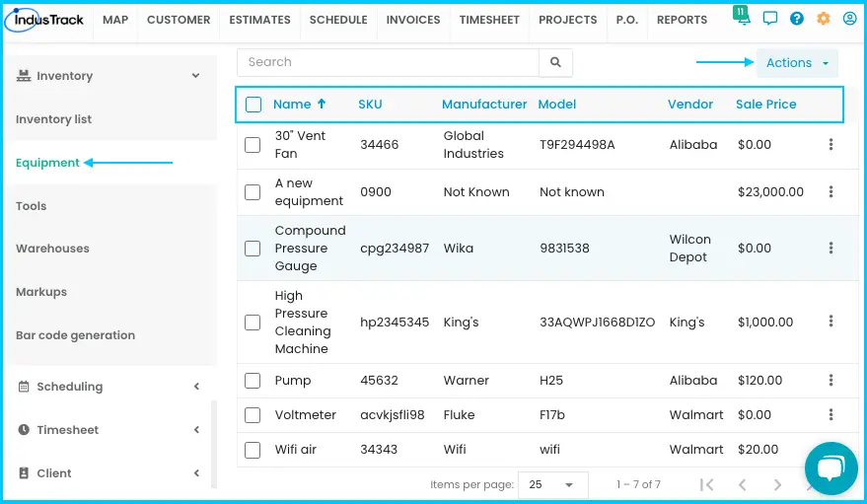This screenshot has height=504, width=867.
Task: Open the MAP tab
Action: (x=115, y=20)
